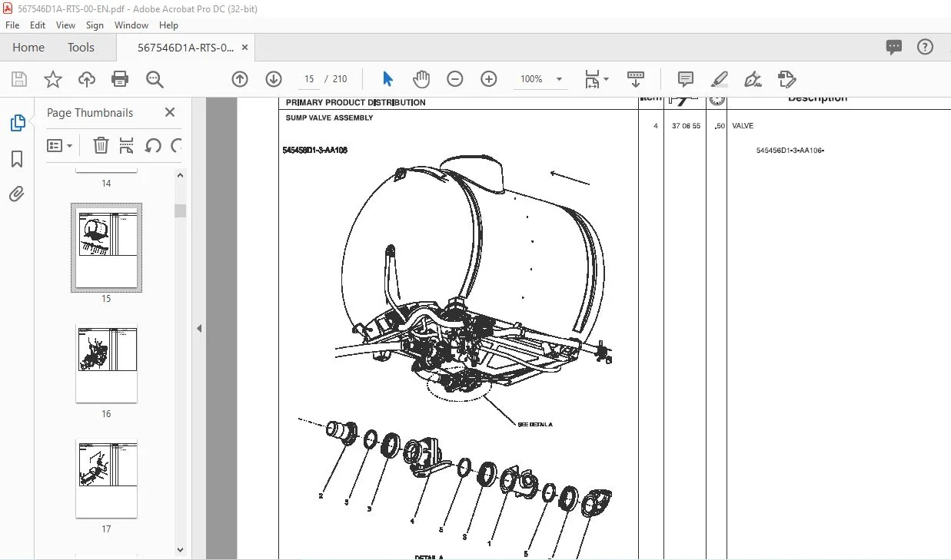Activate the Hand pan tool
Image resolution: width=951 pixels, height=560 pixels.
(421, 79)
